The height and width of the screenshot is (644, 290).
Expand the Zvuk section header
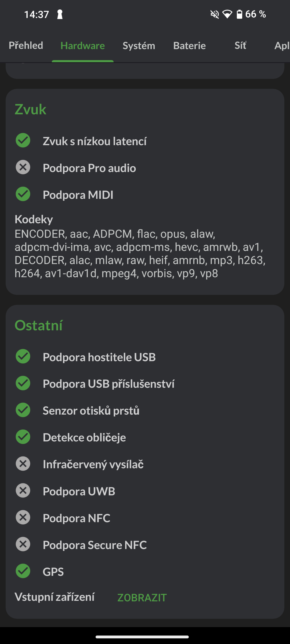tap(30, 109)
